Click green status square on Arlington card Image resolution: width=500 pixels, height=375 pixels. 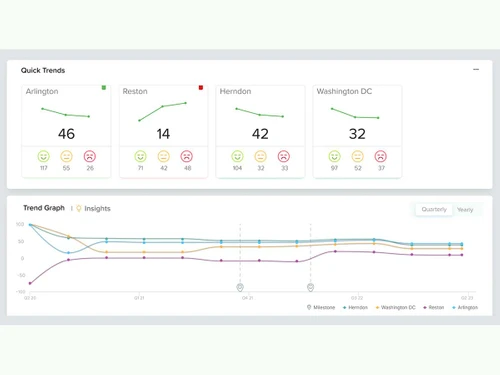pyautogui.click(x=104, y=88)
